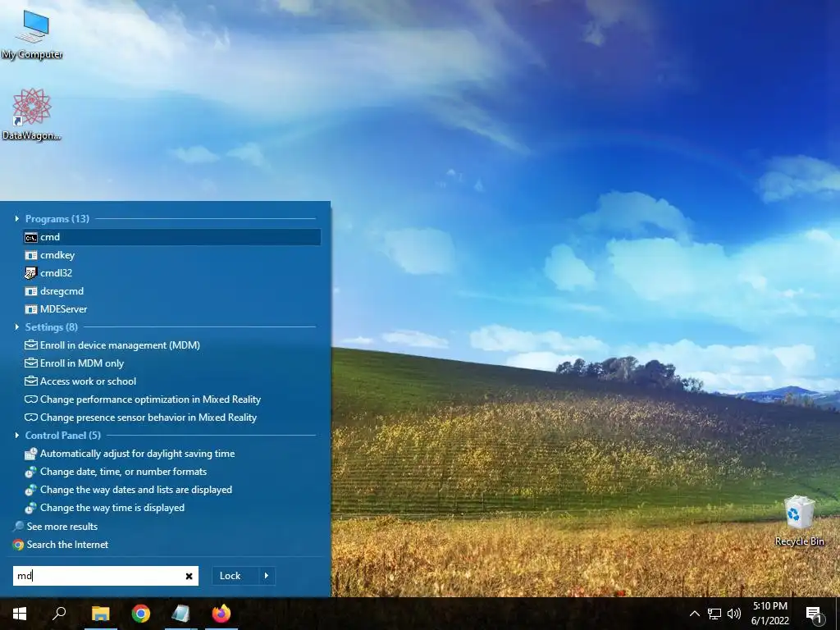Screen dimensions: 840x630
Task: Open the notification center icon
Action: [x=814, y=614]
